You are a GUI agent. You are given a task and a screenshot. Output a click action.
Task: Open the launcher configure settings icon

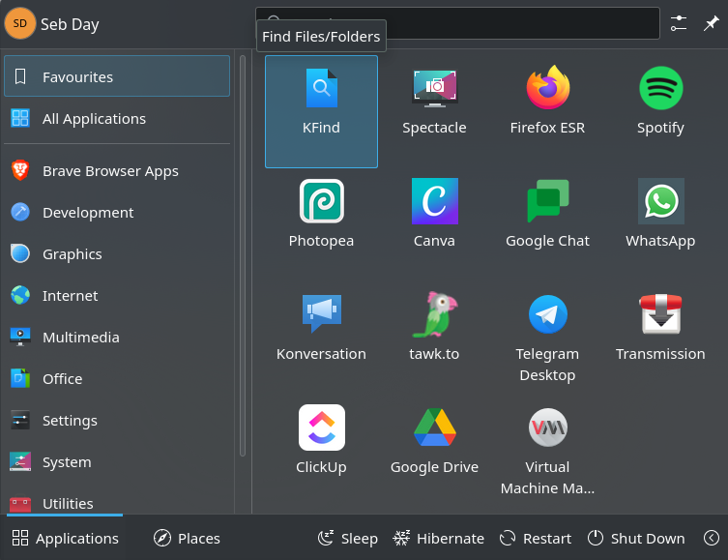tap(679, 24)
